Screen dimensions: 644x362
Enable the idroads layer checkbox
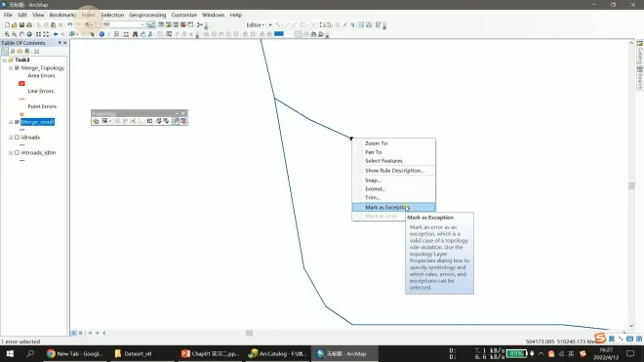[x=17, y=138]
